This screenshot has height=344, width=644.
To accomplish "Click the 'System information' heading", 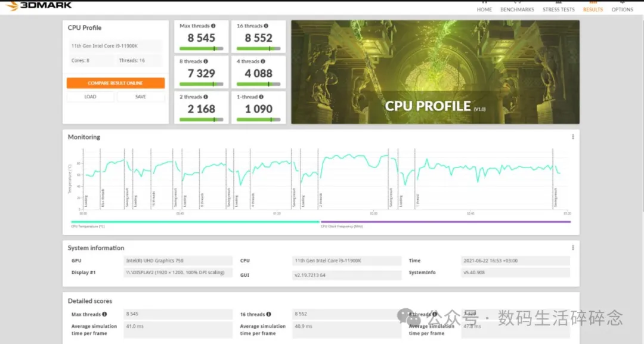I will coord(95,248).
